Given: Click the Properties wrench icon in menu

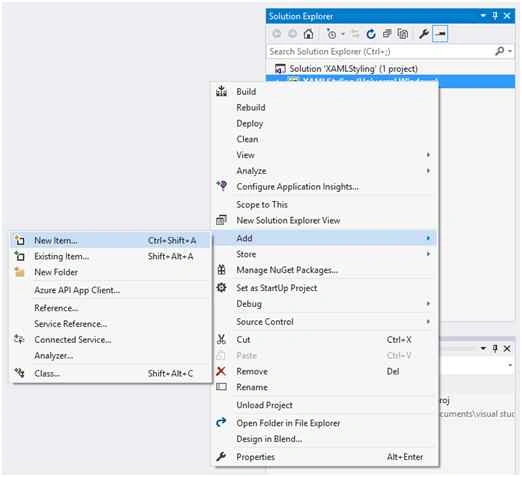Looking at the screenshot, I should click(221, 456).
